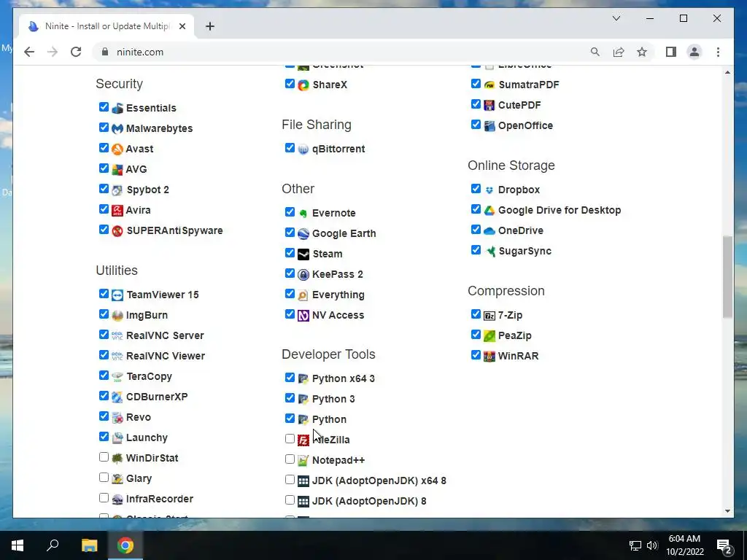
Task: Uncheck the Essentials checkbox
Action: point(104,107)
